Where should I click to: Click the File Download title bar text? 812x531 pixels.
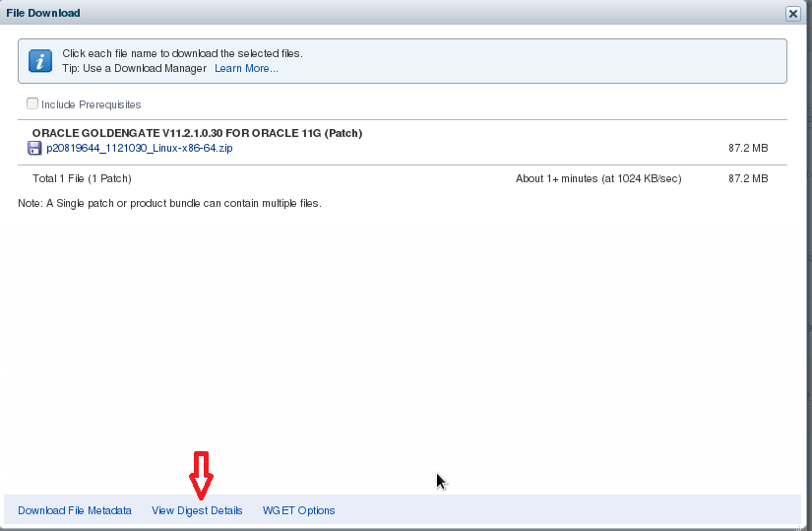pos(44,14)
